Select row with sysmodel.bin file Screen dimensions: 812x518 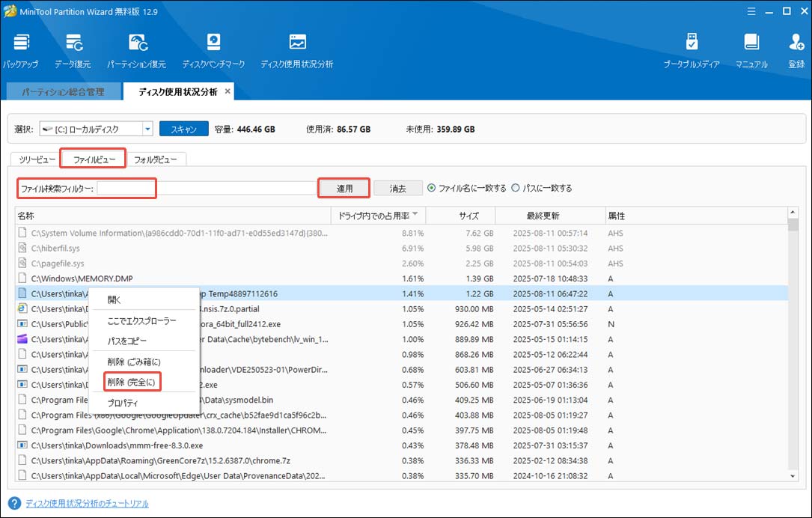[x=401, y=400]
